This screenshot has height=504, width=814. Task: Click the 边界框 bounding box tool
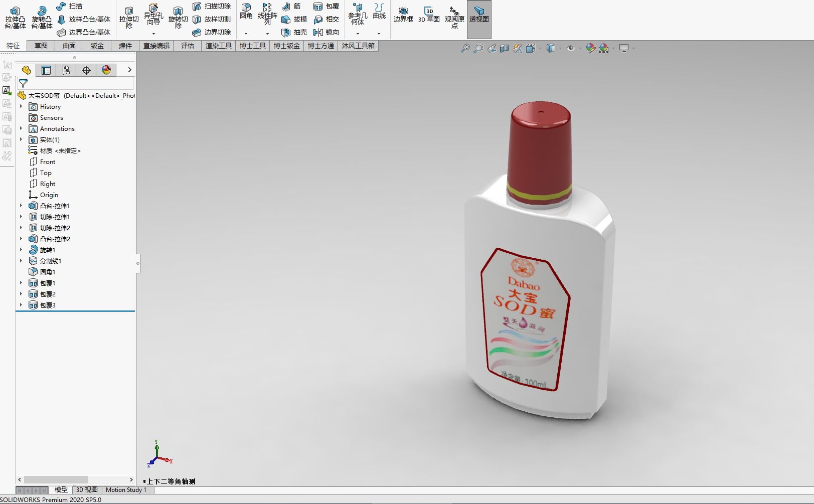click(x=403, y=15)
